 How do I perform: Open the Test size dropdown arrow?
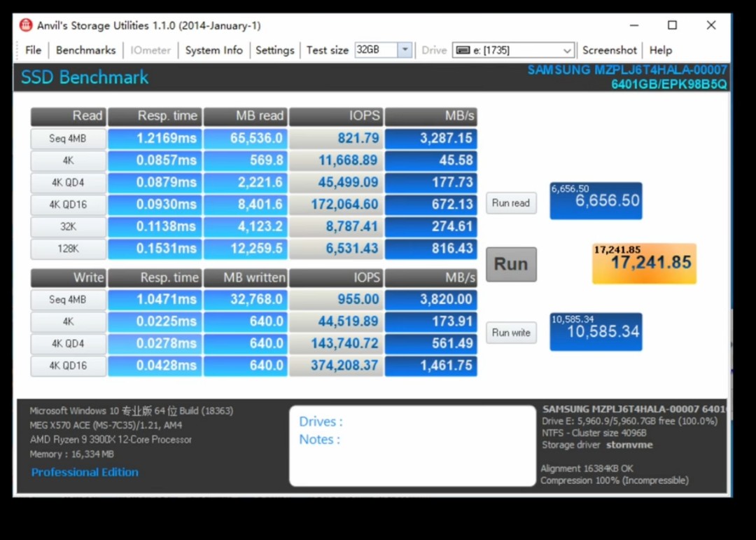[x=405, y=50]
